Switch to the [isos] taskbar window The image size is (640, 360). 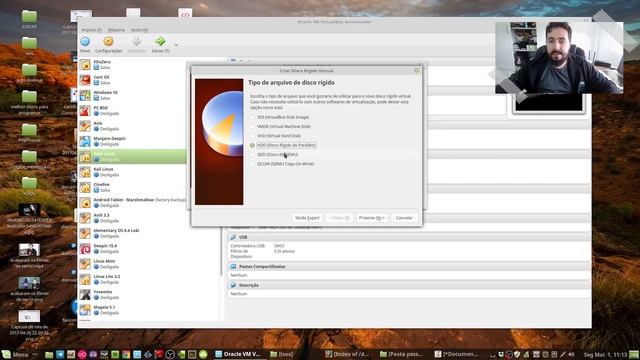(282, 354)
